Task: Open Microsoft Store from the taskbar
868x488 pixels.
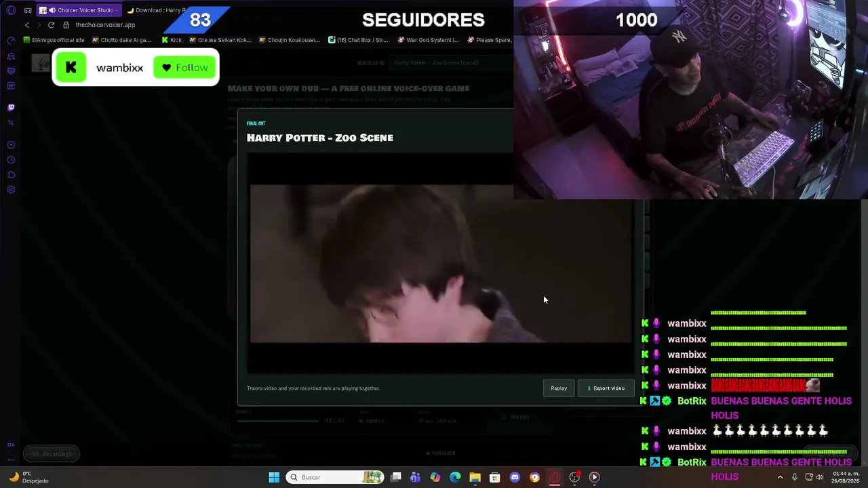Action: pos(495,477)
